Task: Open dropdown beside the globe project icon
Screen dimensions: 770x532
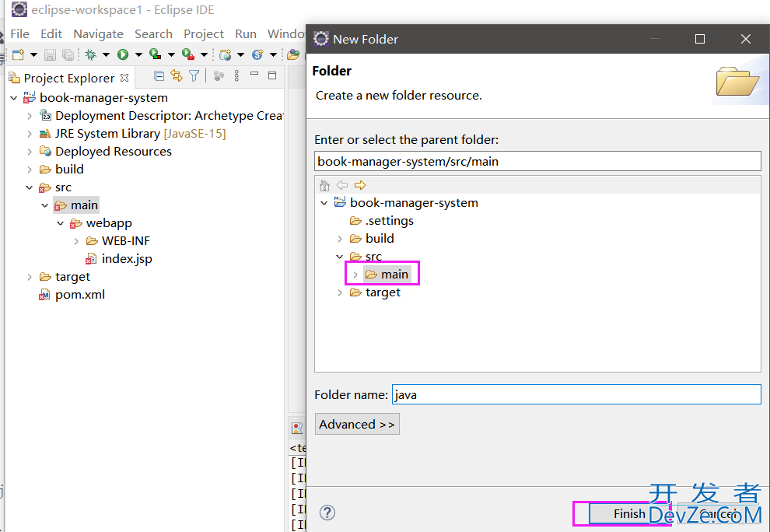Action: pos(240,54)
